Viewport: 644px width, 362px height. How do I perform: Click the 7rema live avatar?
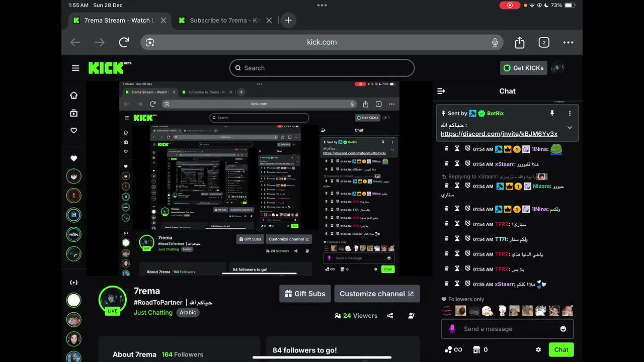click(x=113, y=300)
